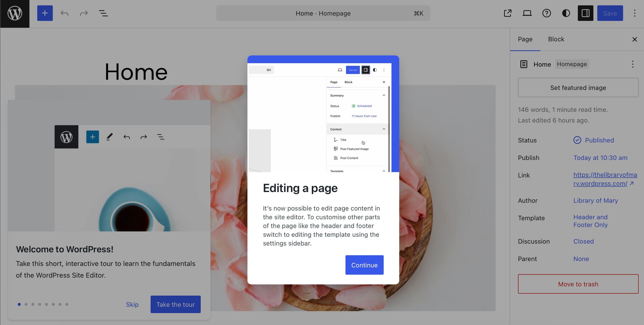Switch to the Page sidebar tab
This screenshot has width=644, height=325.
click(x=525, y=39)
